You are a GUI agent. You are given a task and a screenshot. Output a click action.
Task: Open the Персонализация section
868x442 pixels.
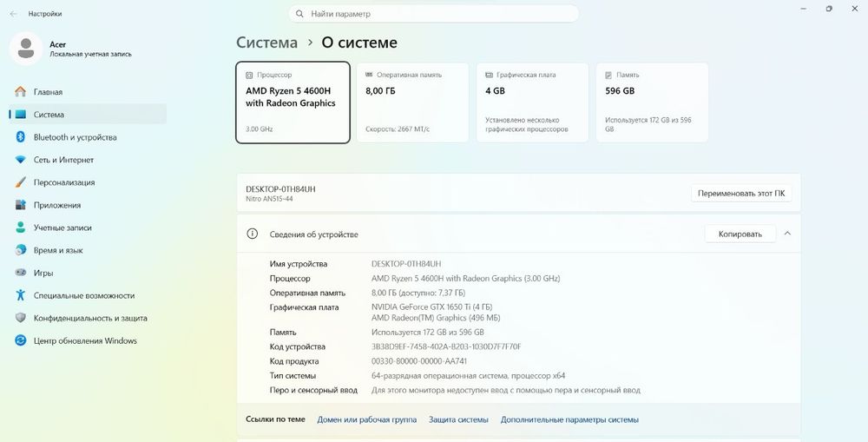pos(88,182)
